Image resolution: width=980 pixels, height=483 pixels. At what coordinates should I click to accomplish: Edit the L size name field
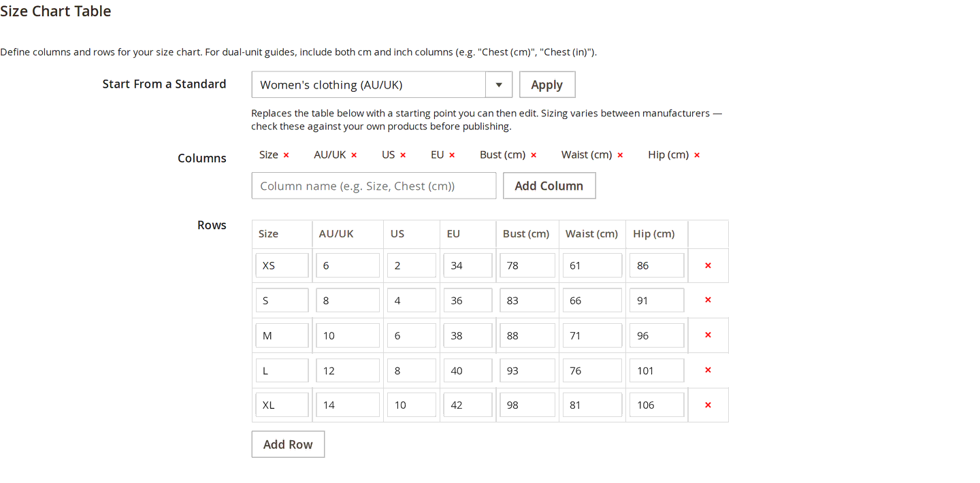(x=282, y=370)
